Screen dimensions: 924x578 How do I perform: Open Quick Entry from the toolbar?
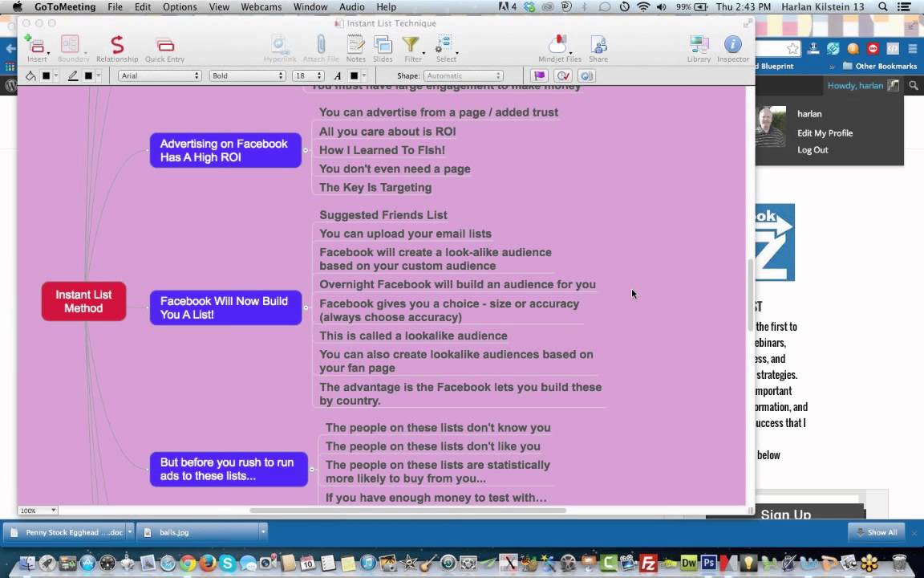[x=165, y=45]
